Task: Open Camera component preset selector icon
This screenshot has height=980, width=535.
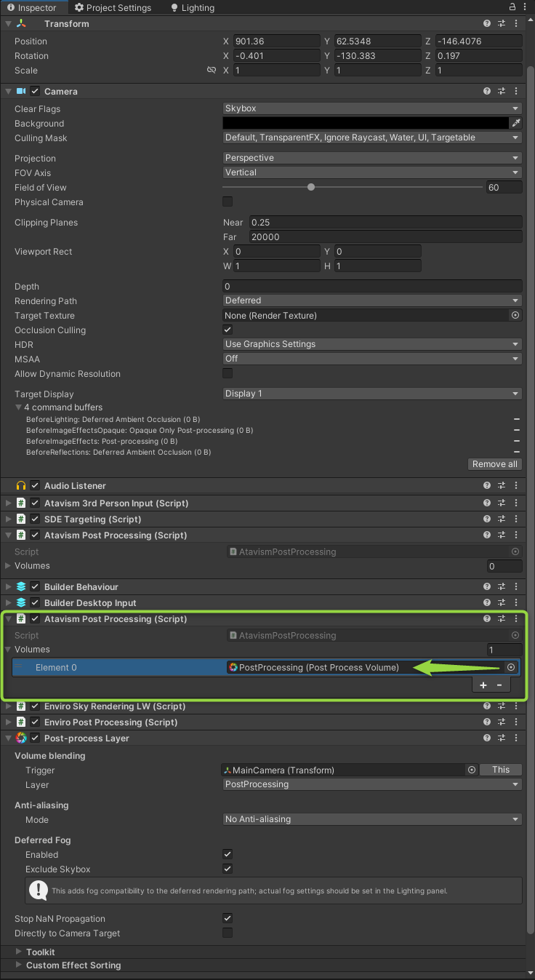Action: point(502,91)
